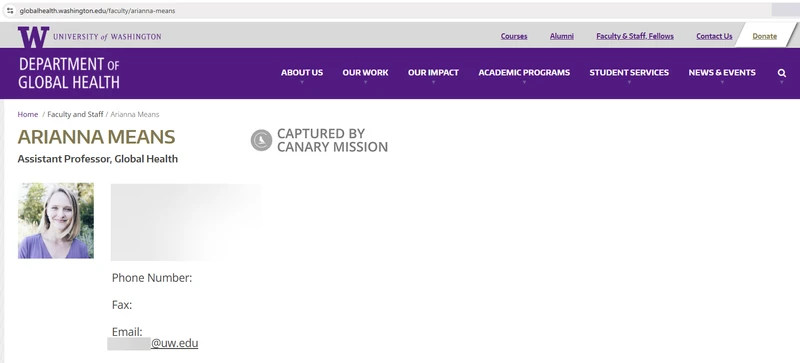Click the @uw.edu email link
Image resolution: width=800 pixels, height=363 pixels.
(174, 343)
